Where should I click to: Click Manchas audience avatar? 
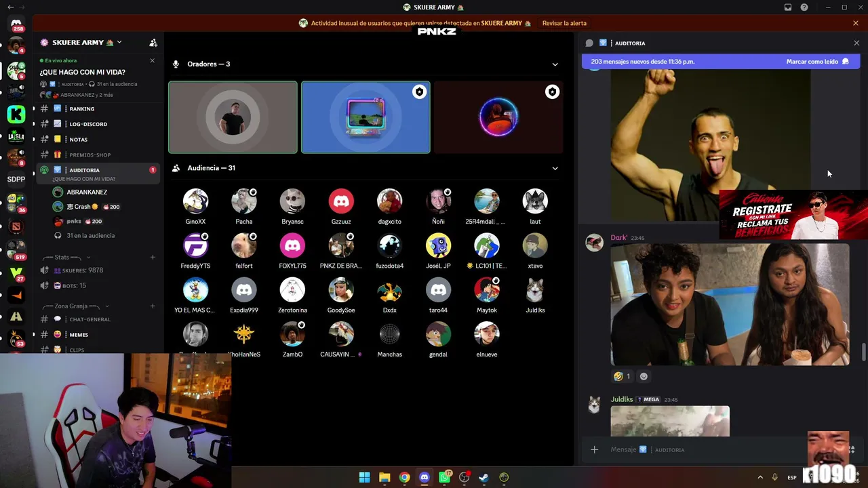(x=389, y=334)
